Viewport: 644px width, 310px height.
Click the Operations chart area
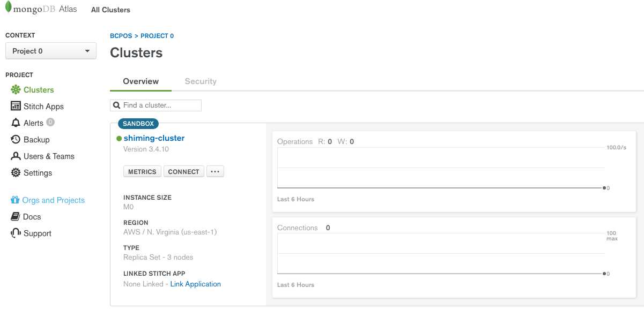(x=441, y=168)
